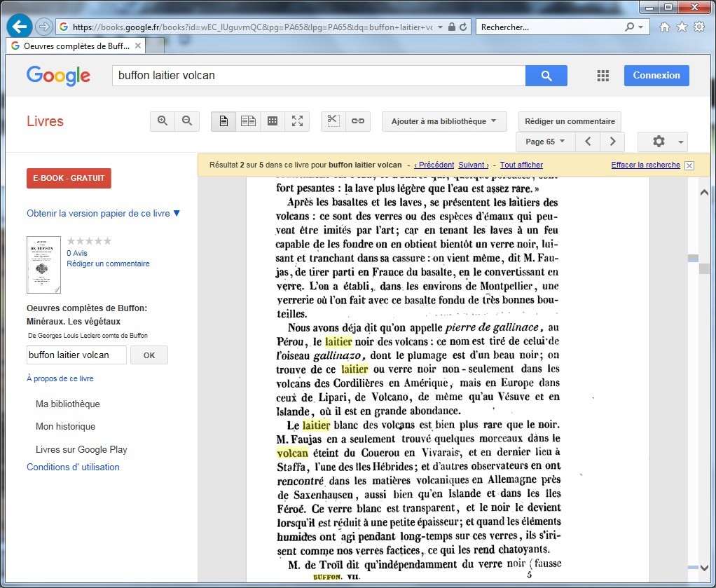Expand the Ajouter à ma bibliothèque dropdown
The image size is (716, 588).
[444, 121]
